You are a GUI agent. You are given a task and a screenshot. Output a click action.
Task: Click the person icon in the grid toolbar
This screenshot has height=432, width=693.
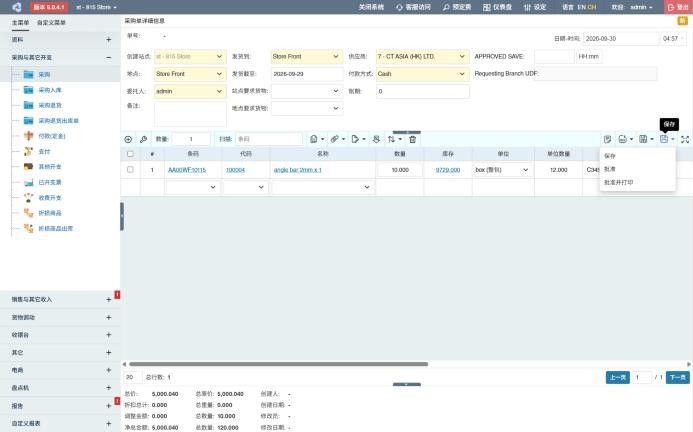click(x=376, y=139)
